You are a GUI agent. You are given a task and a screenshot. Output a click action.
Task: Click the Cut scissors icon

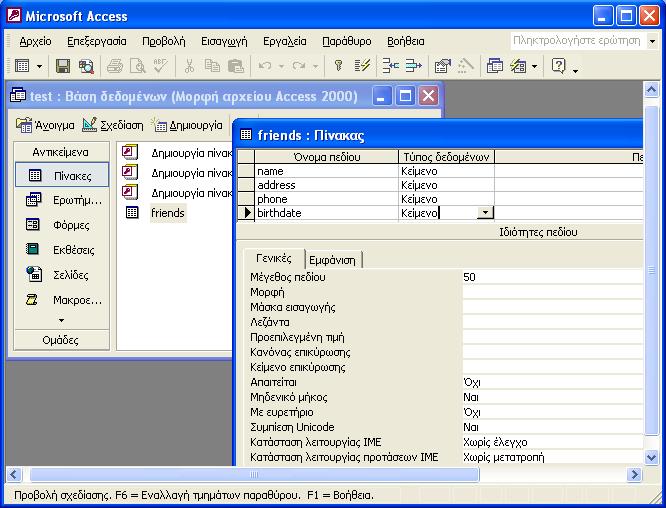(x=189, y=66)
